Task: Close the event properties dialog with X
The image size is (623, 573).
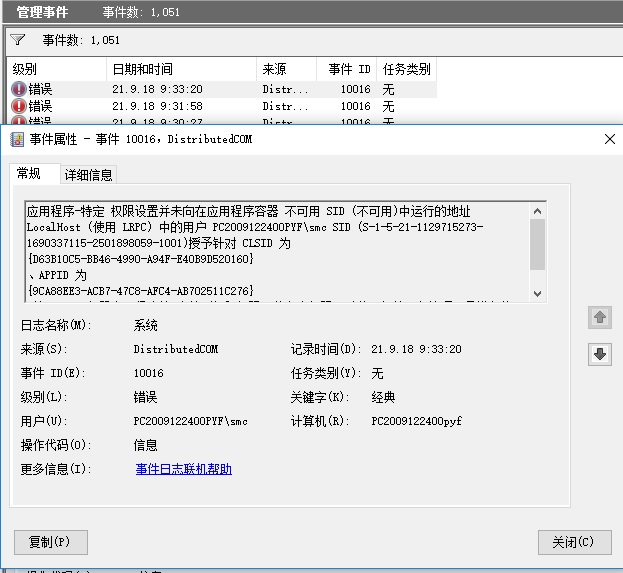Action: (x=610, y=139)
